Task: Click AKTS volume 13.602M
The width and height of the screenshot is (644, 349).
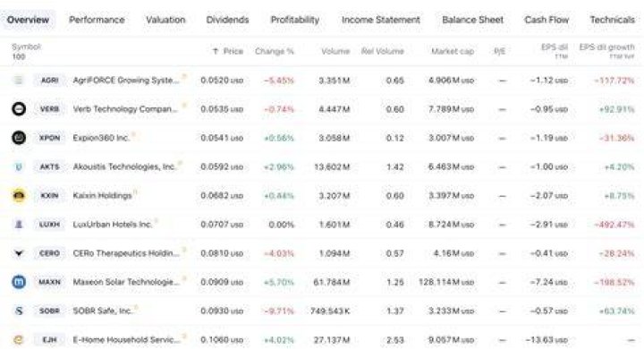Action: click(332, 167)
